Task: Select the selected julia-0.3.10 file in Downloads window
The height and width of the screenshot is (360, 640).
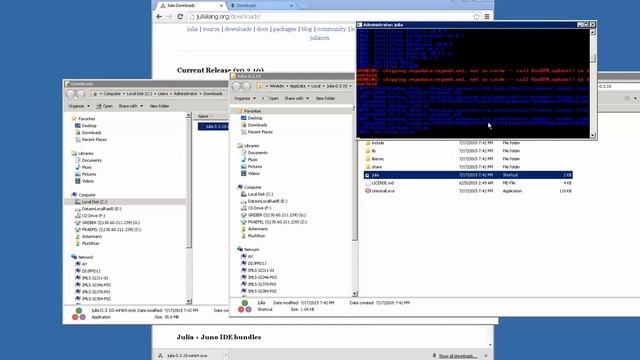Action: pos(213,127)
